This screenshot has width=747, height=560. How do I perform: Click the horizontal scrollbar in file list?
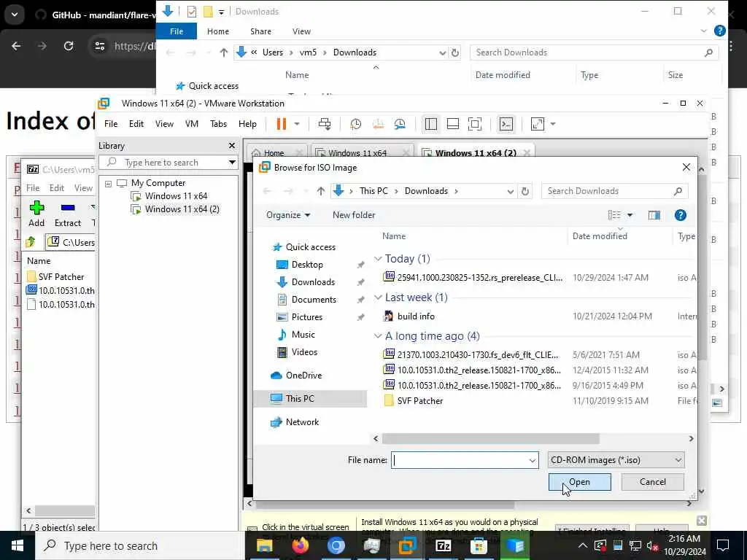491,438
